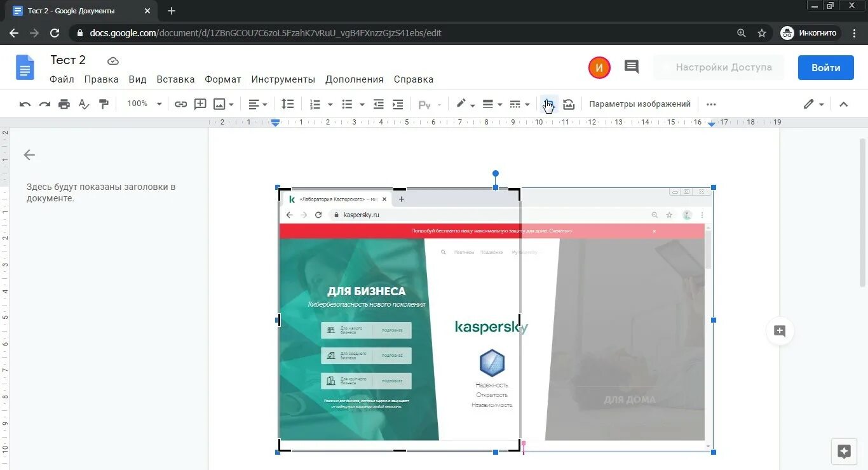The image size is (868, 470).
Task: Decrease indent with the toolbar icon
Action: 379,104
